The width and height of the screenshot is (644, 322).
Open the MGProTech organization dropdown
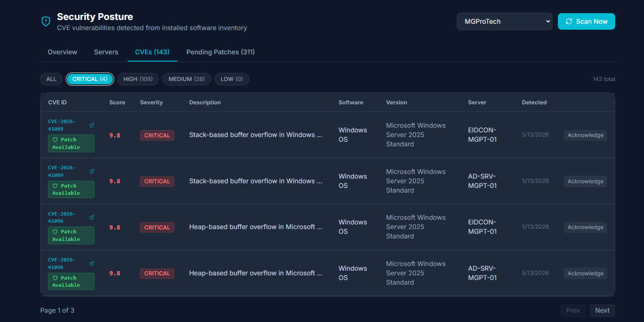pyautogui.click(x=504, y=21)
